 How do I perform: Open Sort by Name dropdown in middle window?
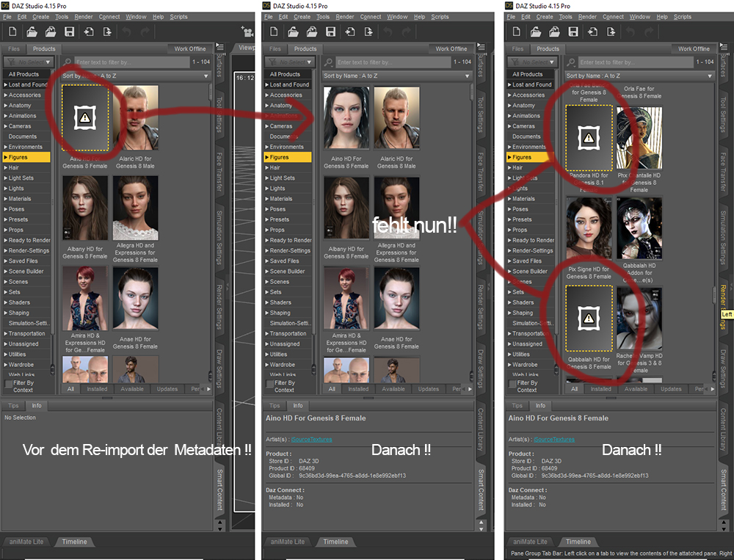coord(396,76)
